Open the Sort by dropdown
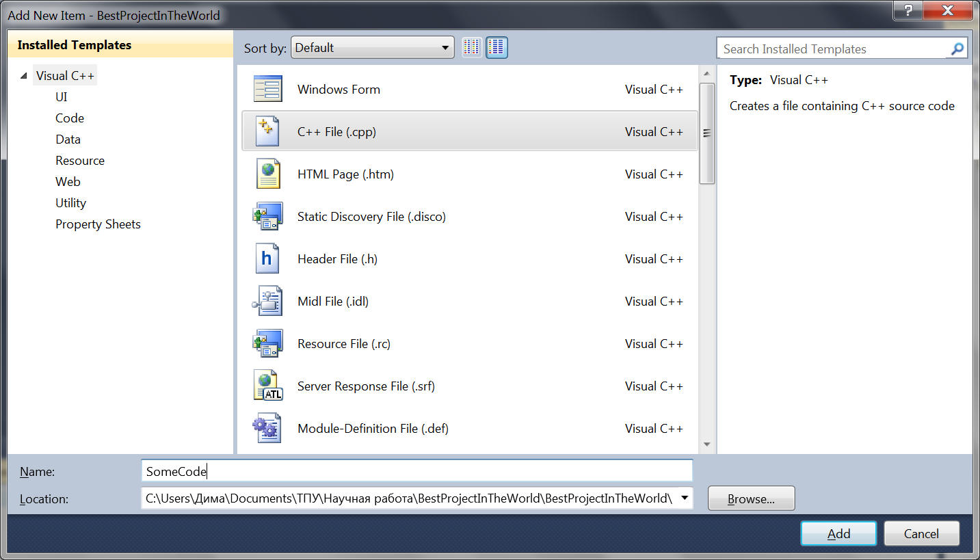This screenshot has height=560, width=980. 373,48
